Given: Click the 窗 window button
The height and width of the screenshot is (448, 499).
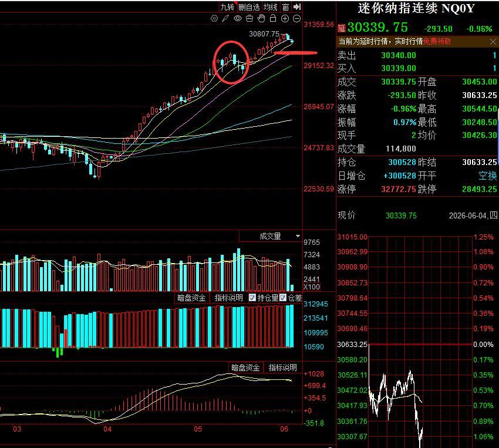Looking at the screenshot, I should 285,7.
